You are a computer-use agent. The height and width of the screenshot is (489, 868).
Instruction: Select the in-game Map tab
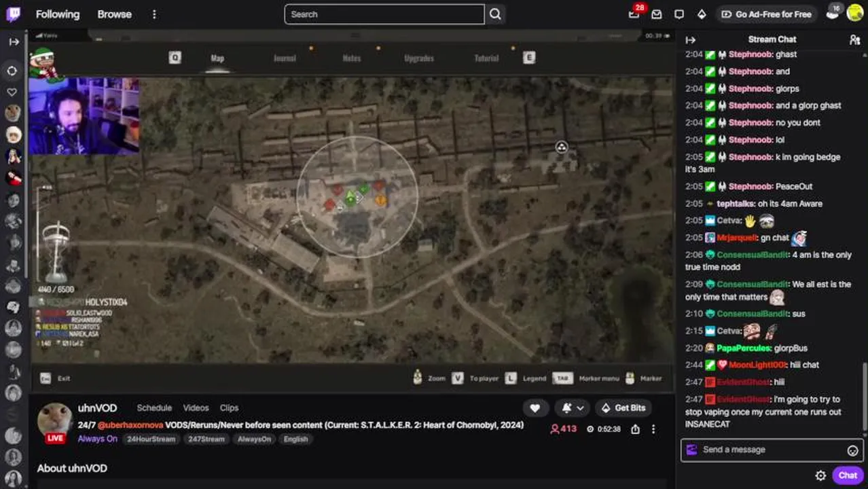(217, 58)
